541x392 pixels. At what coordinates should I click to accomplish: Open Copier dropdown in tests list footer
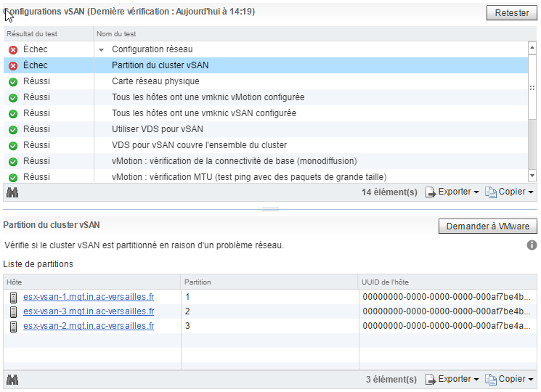pyautogui.click(x=509, y=192)
